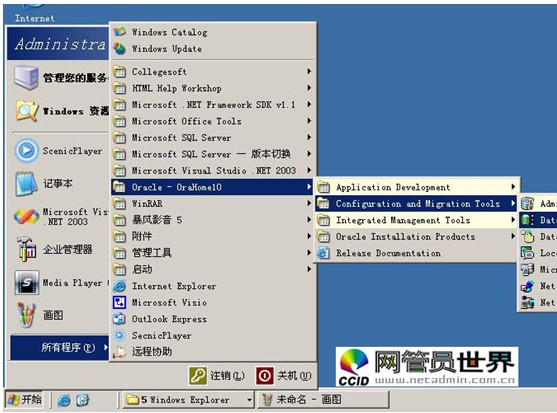Image resolution: width=557 pixels, height=413 pixels.
Task: Open Application Development submenu
Action: (416, 187)
